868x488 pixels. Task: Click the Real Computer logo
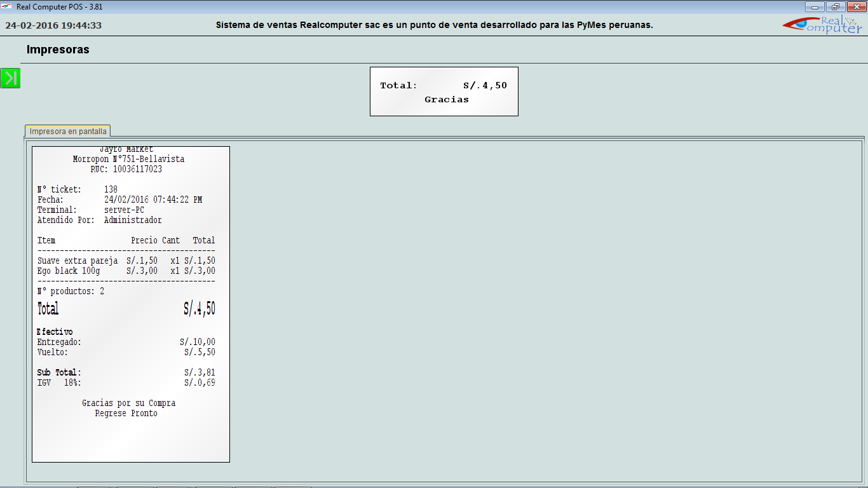click(823, 24)
